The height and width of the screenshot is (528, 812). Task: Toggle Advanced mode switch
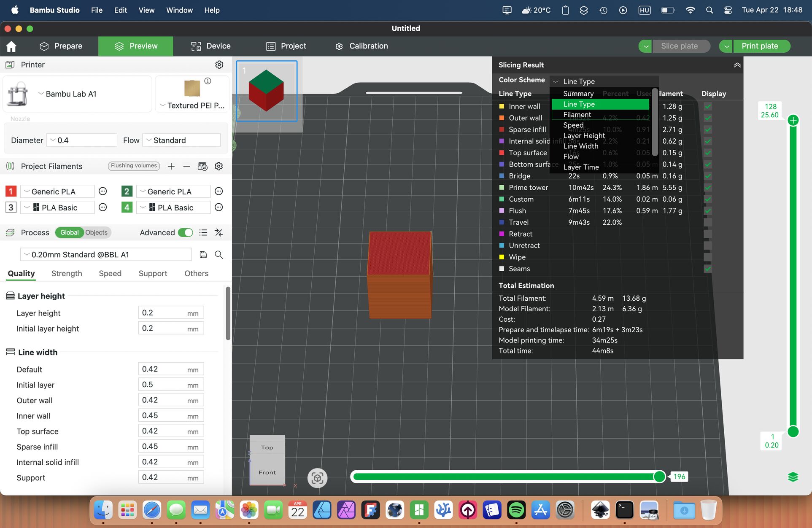tap(185, 232)
